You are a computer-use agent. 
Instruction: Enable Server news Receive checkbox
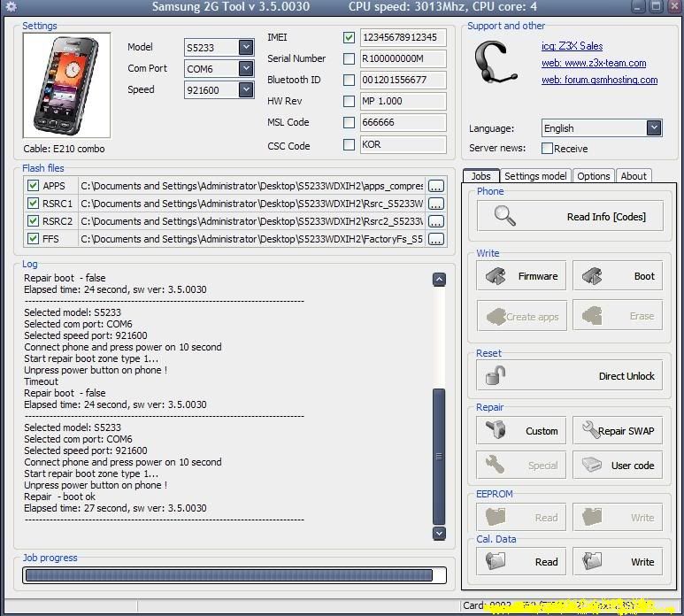click(547, 149)
